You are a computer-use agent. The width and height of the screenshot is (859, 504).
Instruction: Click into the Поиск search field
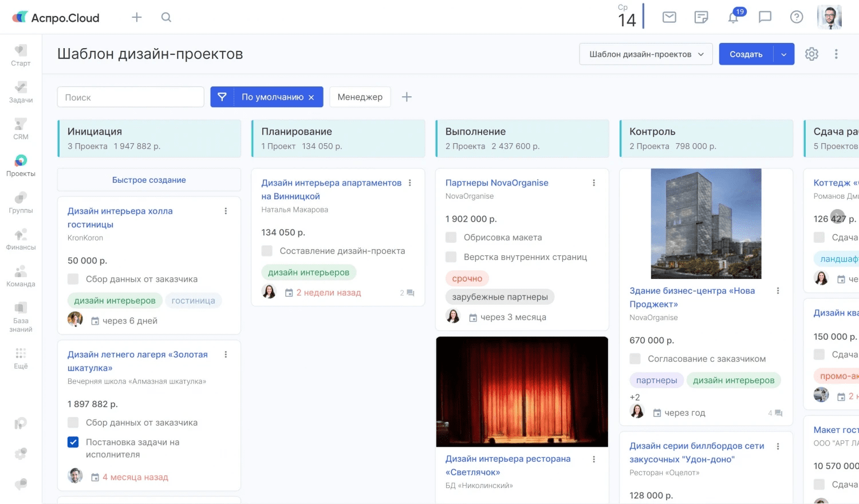pos(131,97)
